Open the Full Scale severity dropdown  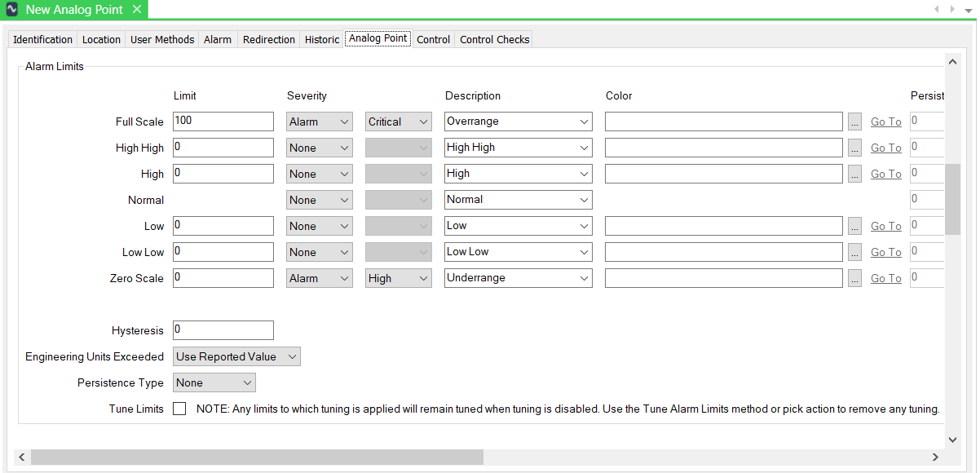tap(320, 122)
